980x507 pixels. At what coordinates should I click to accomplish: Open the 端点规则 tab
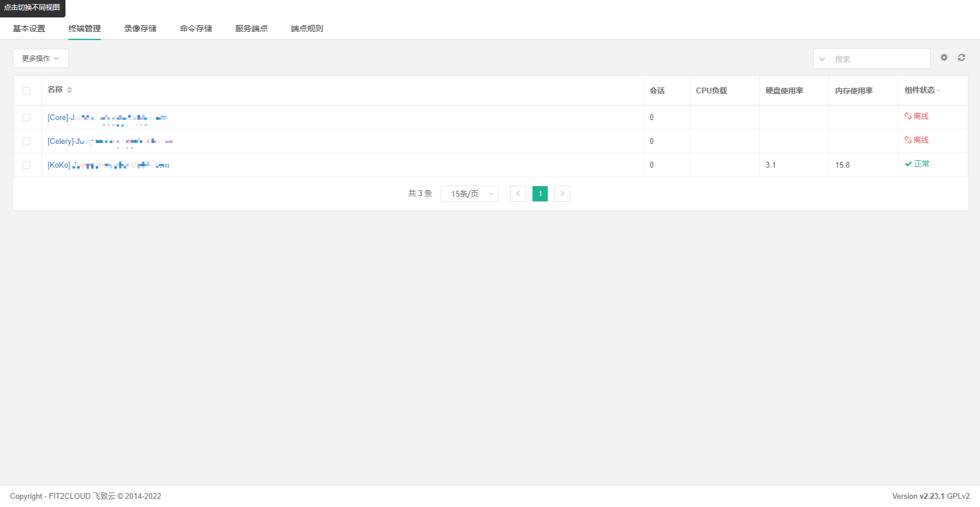[307, 28]
